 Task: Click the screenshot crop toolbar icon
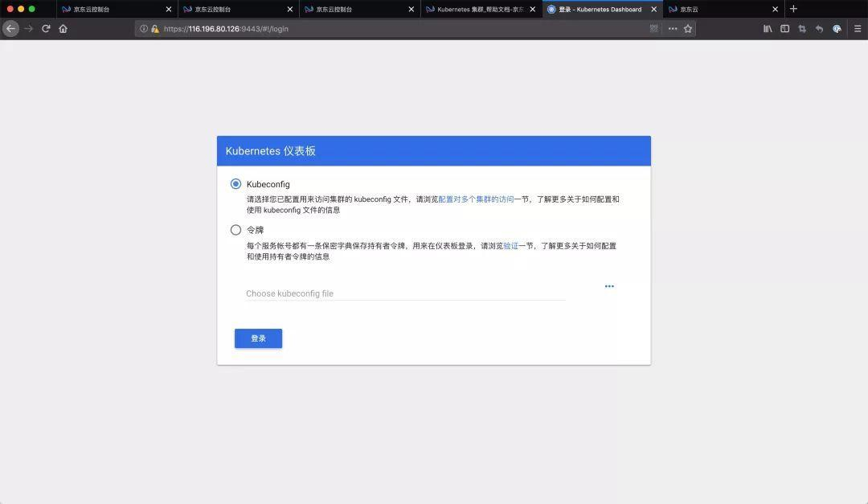point(802,29)
